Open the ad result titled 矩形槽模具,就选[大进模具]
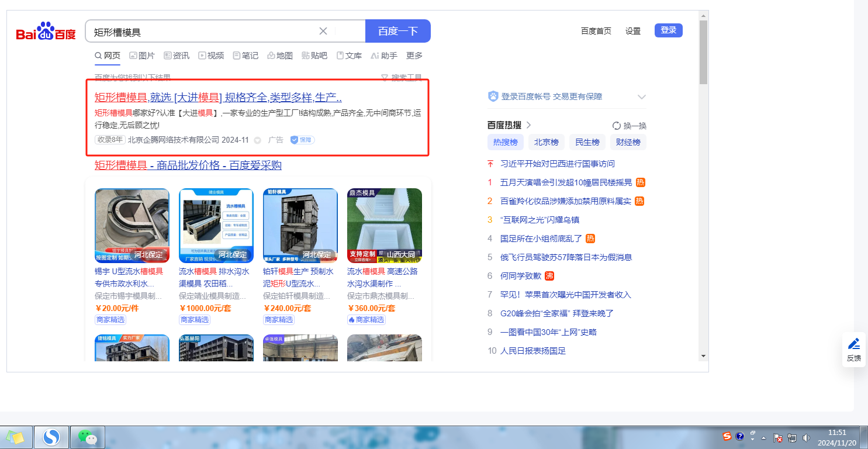 218,98
